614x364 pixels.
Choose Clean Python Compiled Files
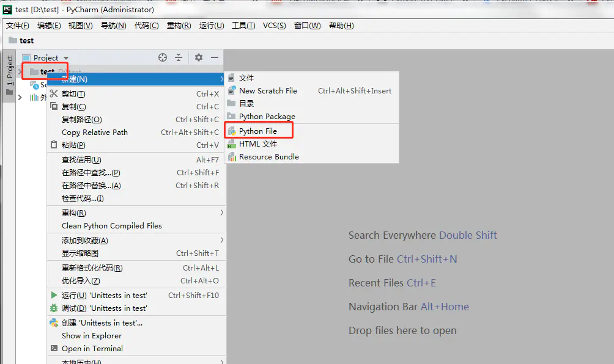(136, 225)
